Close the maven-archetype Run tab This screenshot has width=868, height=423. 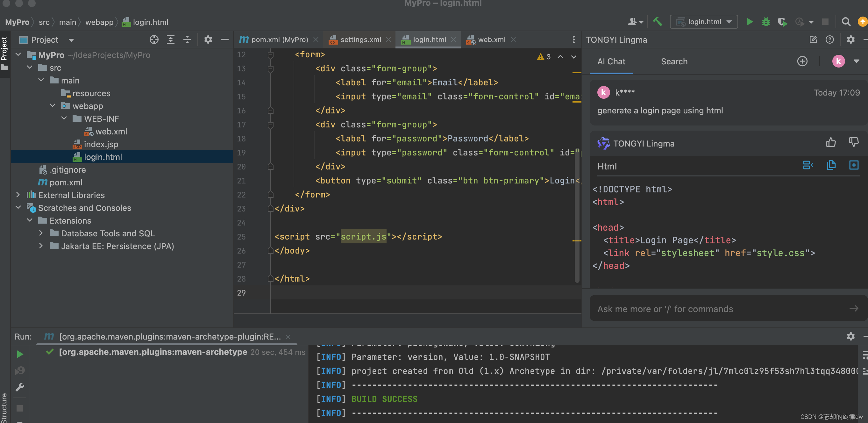click(x=288, y=337)
